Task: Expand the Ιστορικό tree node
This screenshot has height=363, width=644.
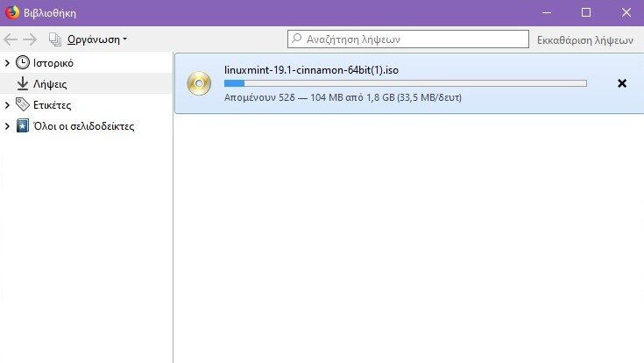Action: pyautogui.click(x=7, y=63)
